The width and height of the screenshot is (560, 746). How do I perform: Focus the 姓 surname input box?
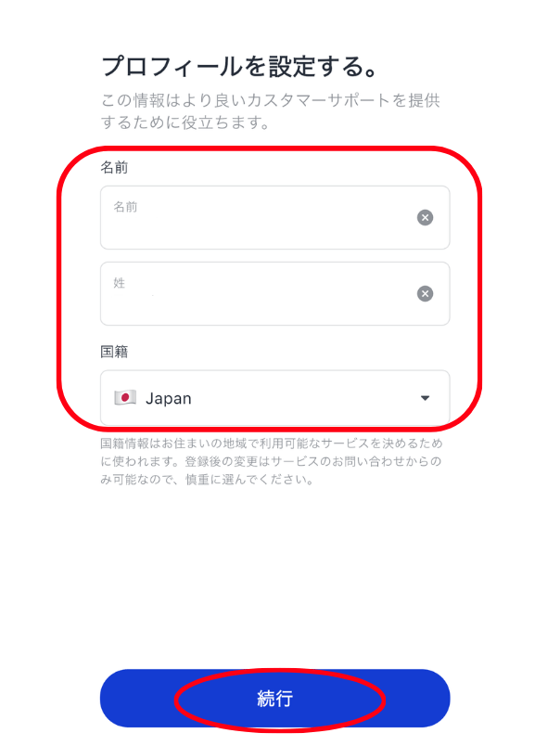click(x=274, y=293)
